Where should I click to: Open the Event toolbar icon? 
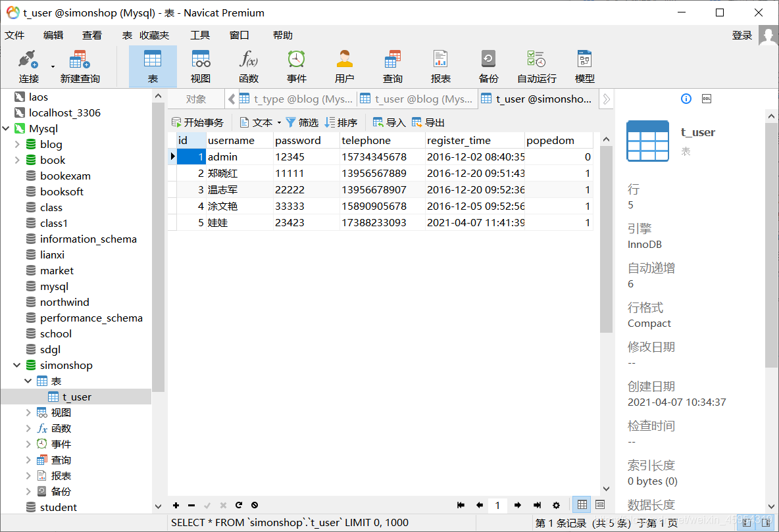297,66
